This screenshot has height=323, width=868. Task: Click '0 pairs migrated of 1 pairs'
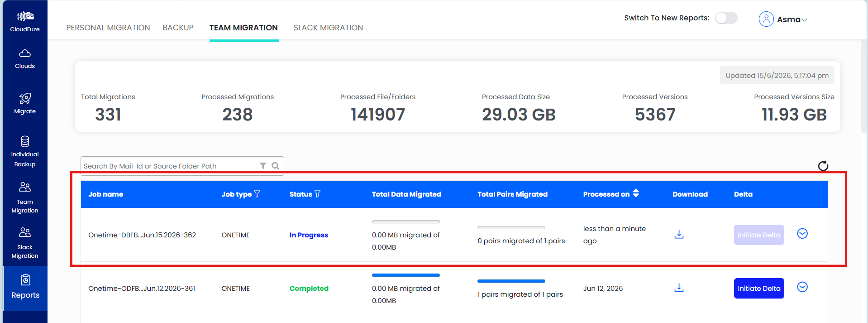click(521, 241)
